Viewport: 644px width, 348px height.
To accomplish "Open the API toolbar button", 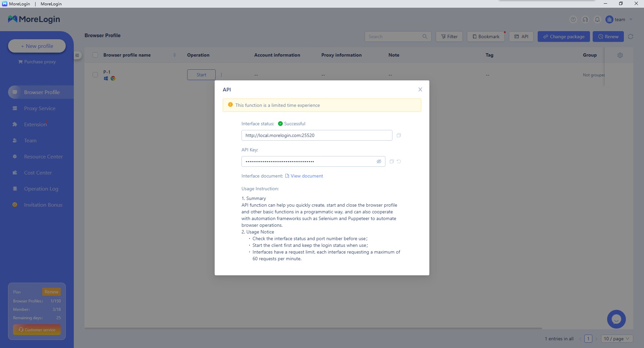I will pyautogui.click(x=521, y=37).
